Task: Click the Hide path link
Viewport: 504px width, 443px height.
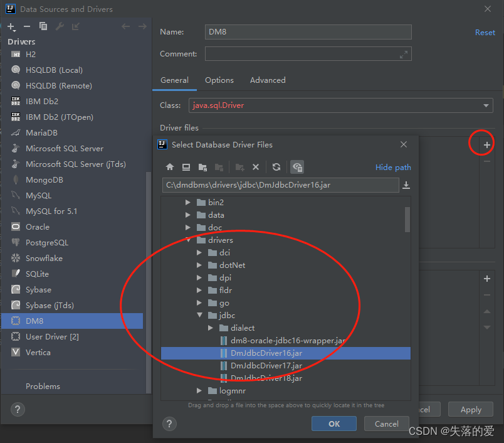Action: point(393,168)
